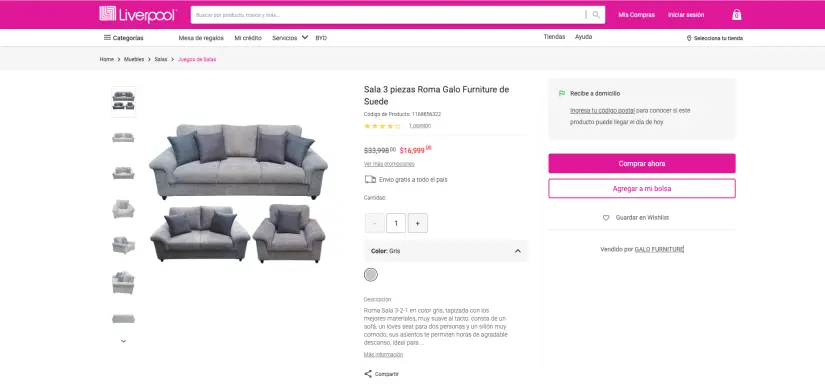Viewport: 825px width, 388px height.
Task: Click the Compartir share icon
Action: [368, 374]
